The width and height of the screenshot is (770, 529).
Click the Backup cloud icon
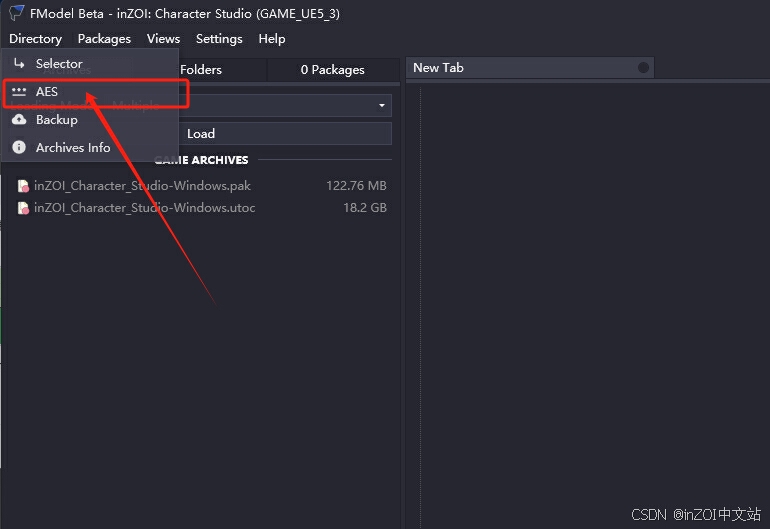(x=19, y=119)
